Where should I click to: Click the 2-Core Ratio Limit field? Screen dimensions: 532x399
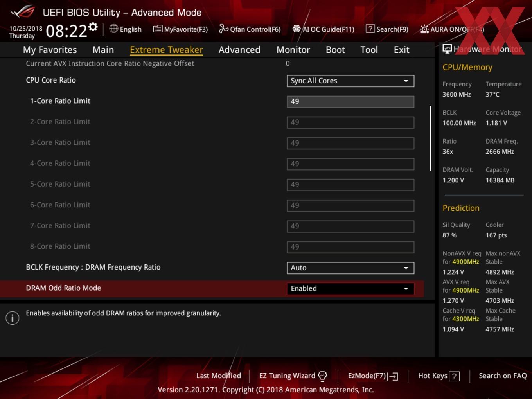click(350, 122)
